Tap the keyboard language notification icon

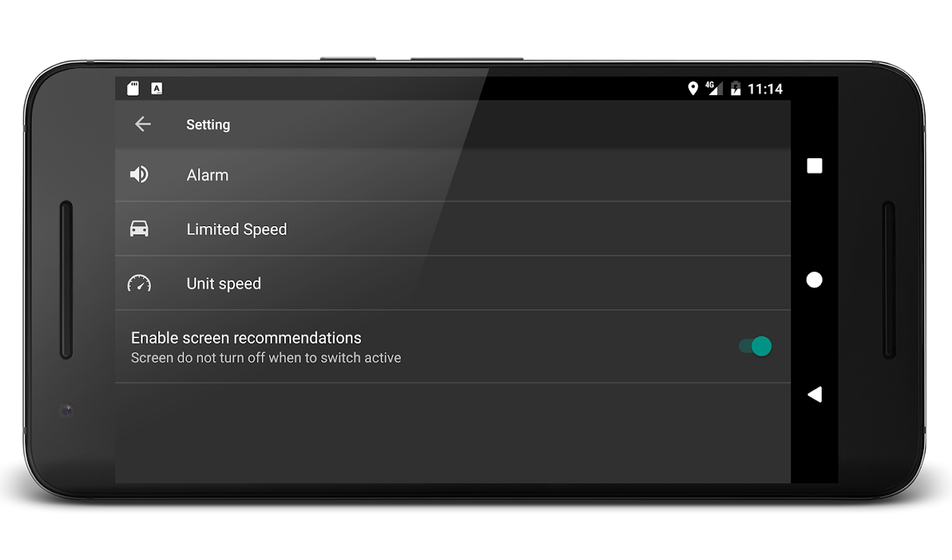point(157,88)
